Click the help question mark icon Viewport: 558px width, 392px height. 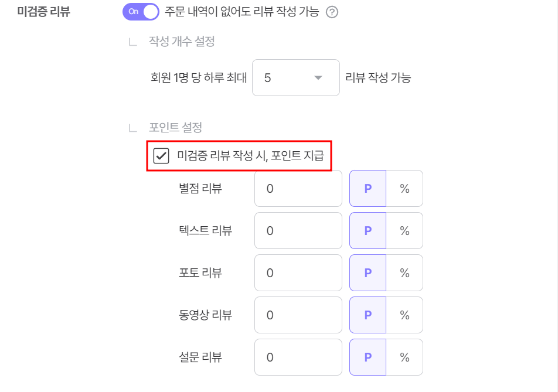pos(332,12)
